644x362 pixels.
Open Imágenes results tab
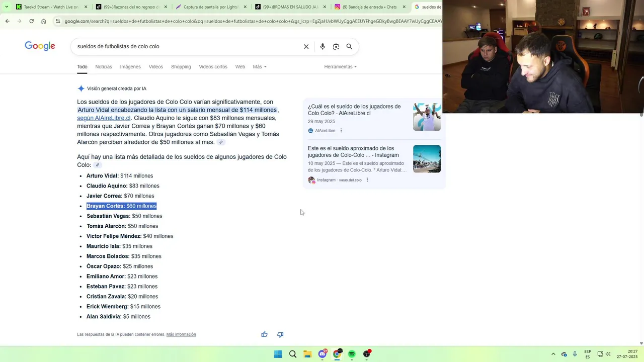(130, 67)
